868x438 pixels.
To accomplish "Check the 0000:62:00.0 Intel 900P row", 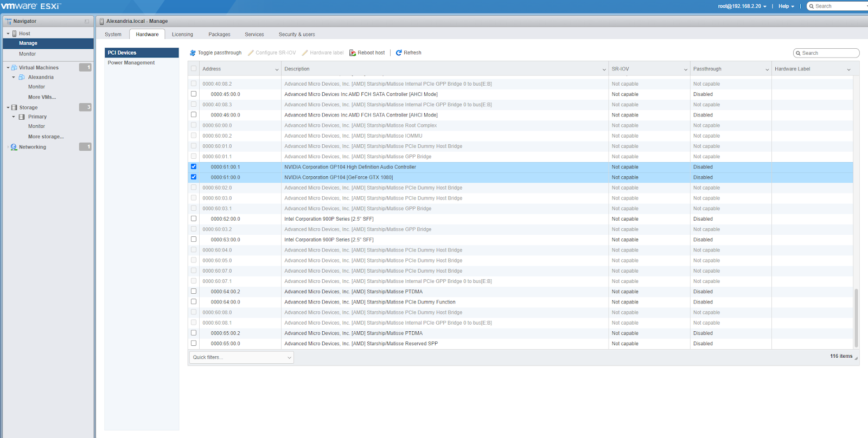I will coord(194,219).
